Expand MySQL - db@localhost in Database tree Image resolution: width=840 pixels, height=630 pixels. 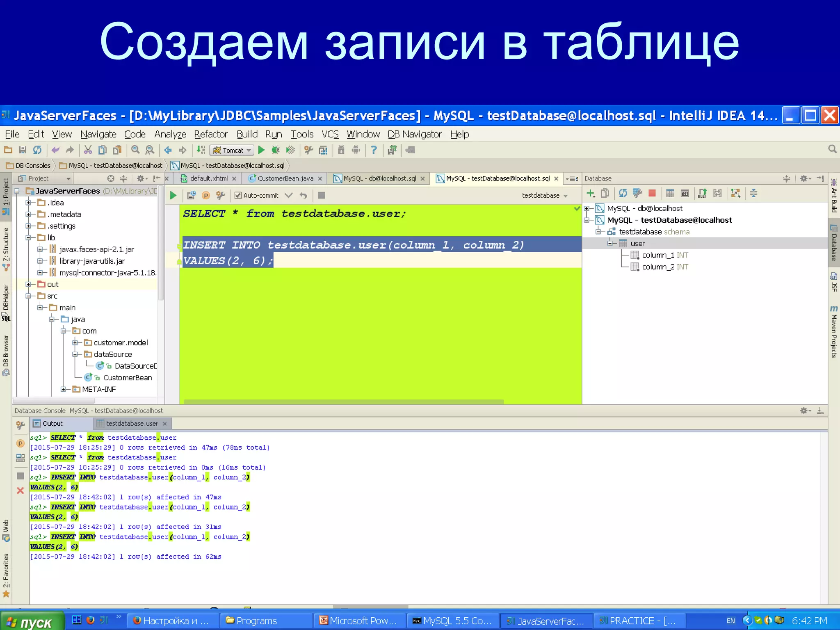pos(587,208)
